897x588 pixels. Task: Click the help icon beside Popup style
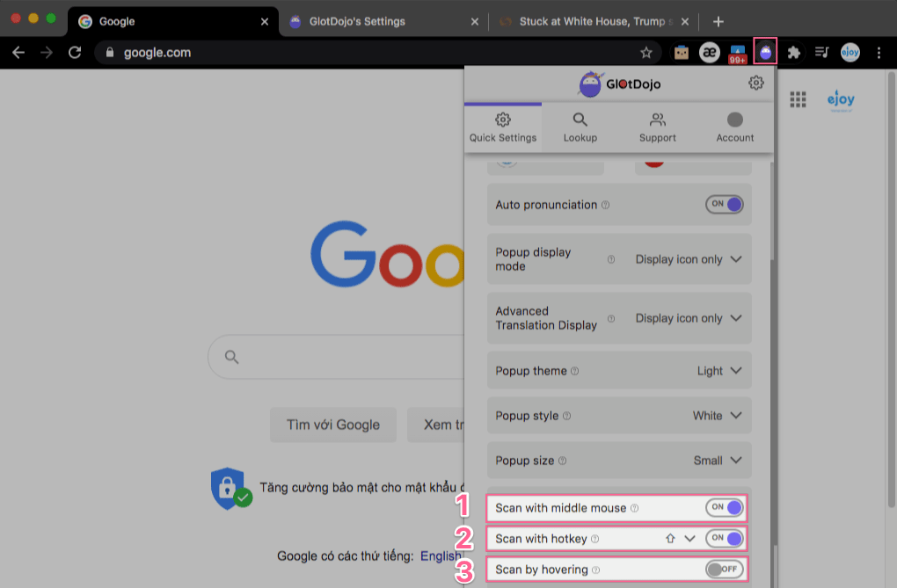567,416
